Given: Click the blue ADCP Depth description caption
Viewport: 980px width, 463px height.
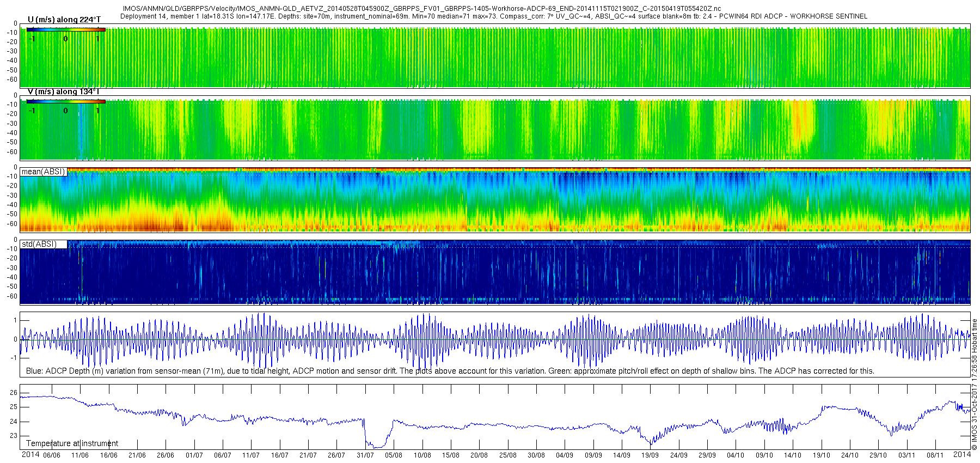Looking at the screenshot, I should (x=450, y=371).
